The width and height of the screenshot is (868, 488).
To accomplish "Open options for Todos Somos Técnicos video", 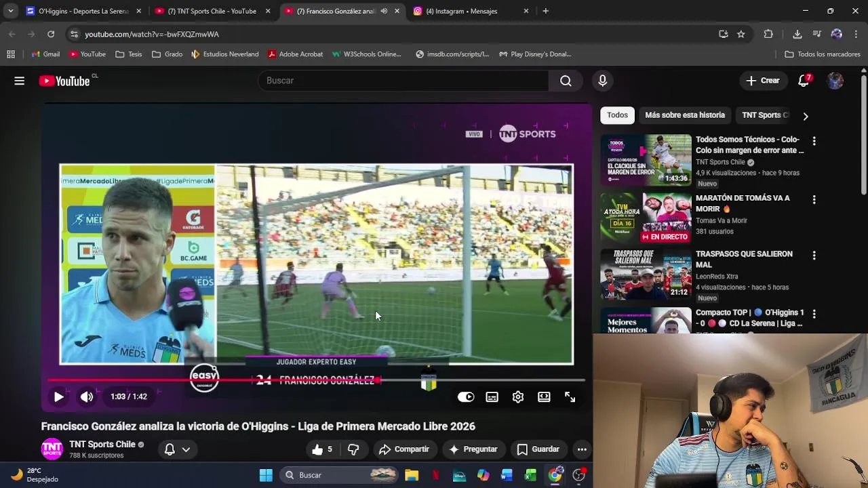I will [814, 141].
